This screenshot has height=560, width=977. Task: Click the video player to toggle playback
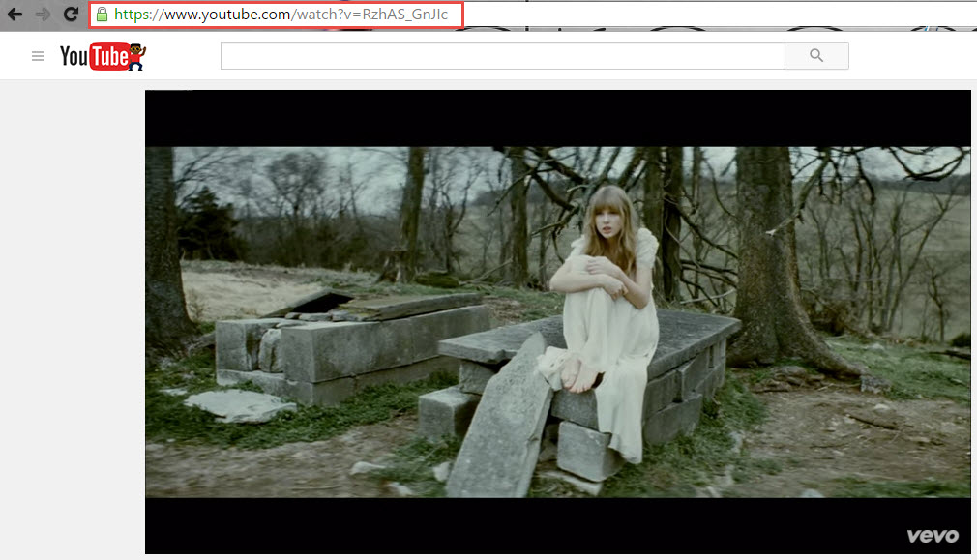pos(557,321)
